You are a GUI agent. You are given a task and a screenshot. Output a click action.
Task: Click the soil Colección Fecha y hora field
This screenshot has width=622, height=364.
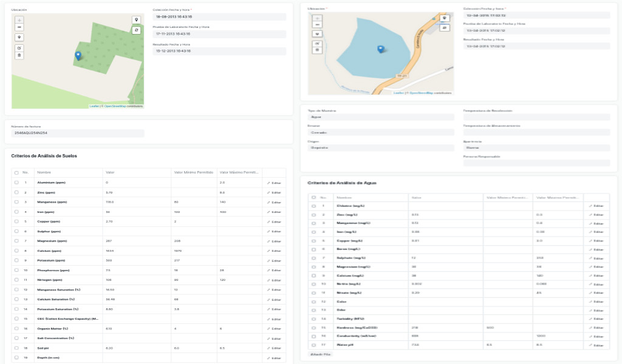[x=219, y=18]
